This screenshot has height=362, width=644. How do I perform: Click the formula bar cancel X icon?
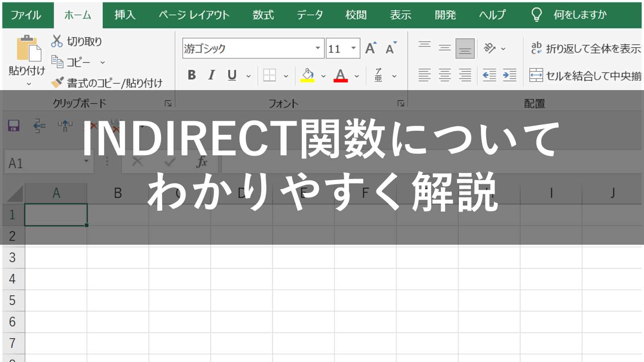click(x=137, y=162)
